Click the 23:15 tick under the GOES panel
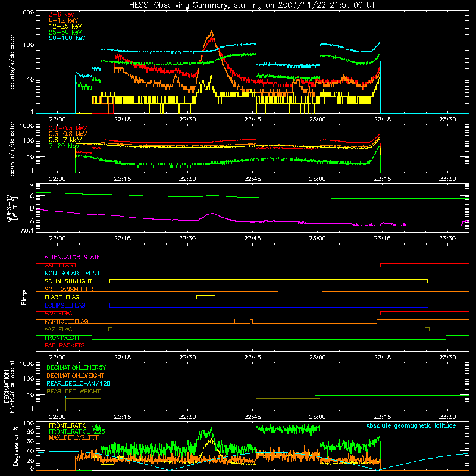Image resolution: width=476 pixels, height=476 pixels. point(383,239)
